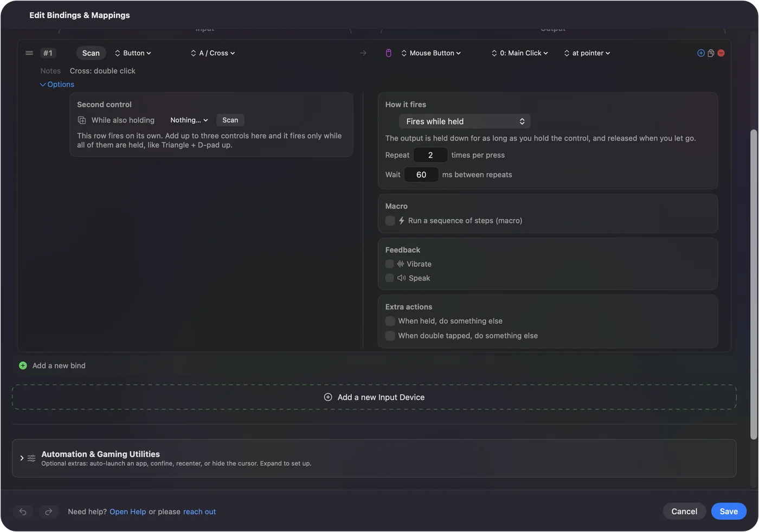Click the vertical scrollbar thumb

coord(754,285)
